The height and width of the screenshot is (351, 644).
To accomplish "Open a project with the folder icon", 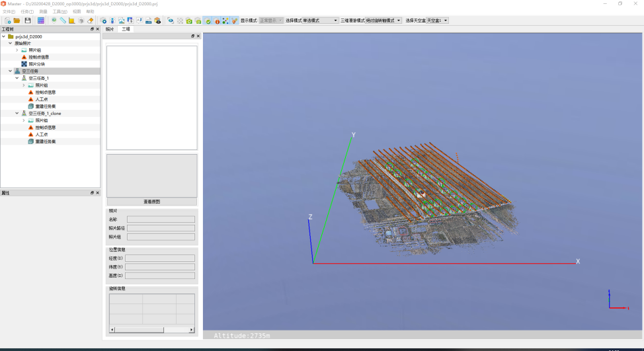I will coord(17,20).
